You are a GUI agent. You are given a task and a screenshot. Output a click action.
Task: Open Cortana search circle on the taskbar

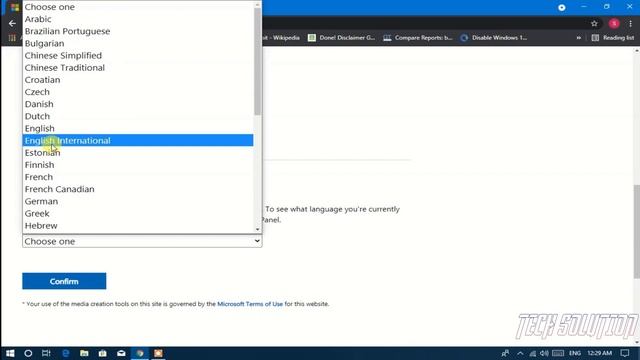pos(28,353)
